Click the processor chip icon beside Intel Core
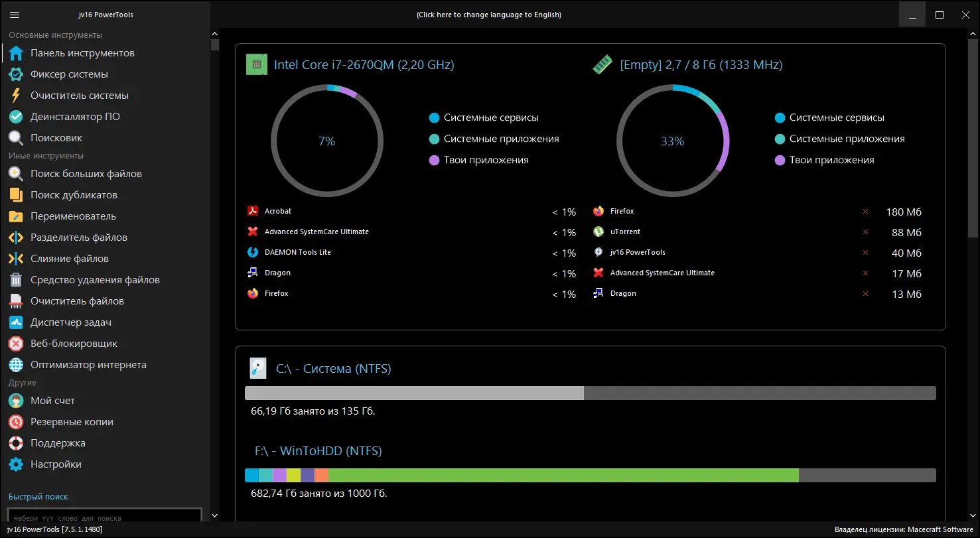Image resolution: width=980 pixels, height=538 pixels. click(257, 64)
